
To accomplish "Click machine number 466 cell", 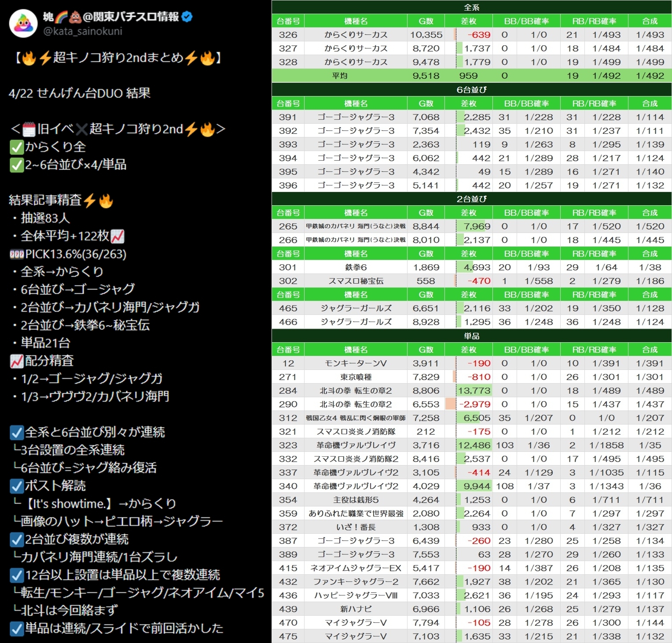I will point(288,322).
